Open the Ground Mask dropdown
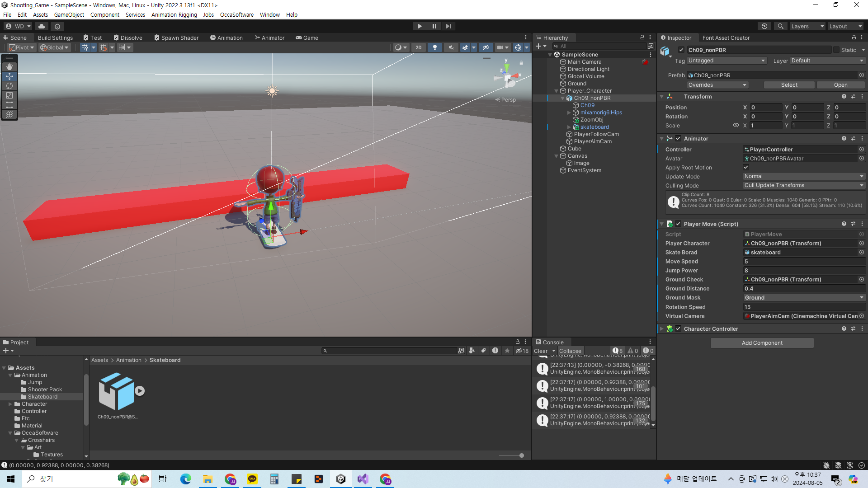 pyautogui.click(x=804, y=298)
